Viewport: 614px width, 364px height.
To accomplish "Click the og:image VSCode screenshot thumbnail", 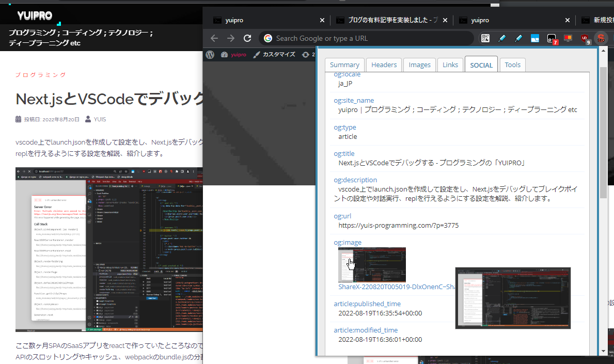I will 372,264.
